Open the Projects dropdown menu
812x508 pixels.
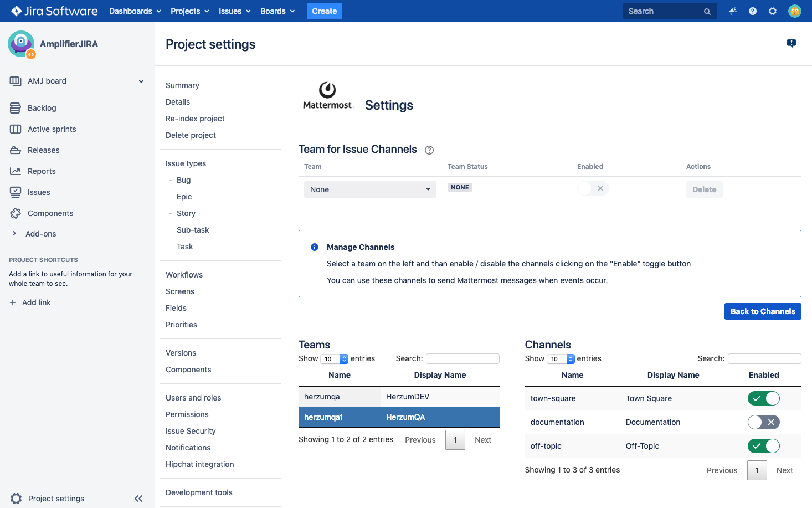pyautogui.click(x=190, y=11)
